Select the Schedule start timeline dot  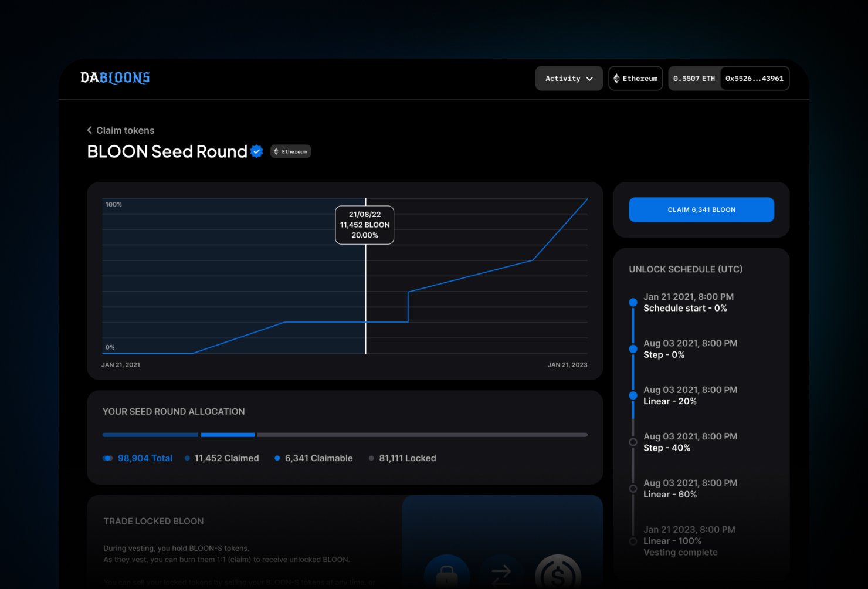[x=633, y=302]
